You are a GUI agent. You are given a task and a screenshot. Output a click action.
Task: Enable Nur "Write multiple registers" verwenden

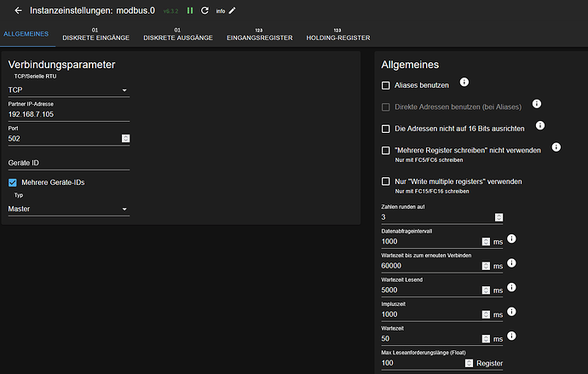point(385,181)
